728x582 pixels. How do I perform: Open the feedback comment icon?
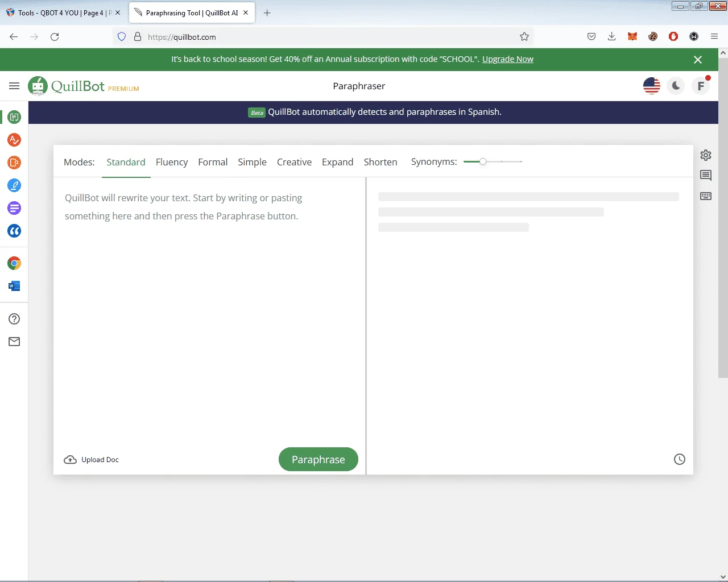point(706,175)
